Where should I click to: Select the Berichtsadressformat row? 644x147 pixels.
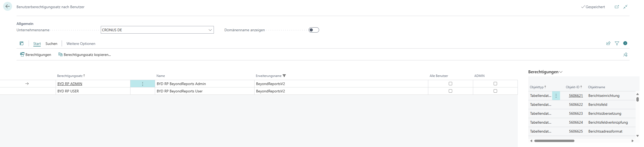coord(582,132)
